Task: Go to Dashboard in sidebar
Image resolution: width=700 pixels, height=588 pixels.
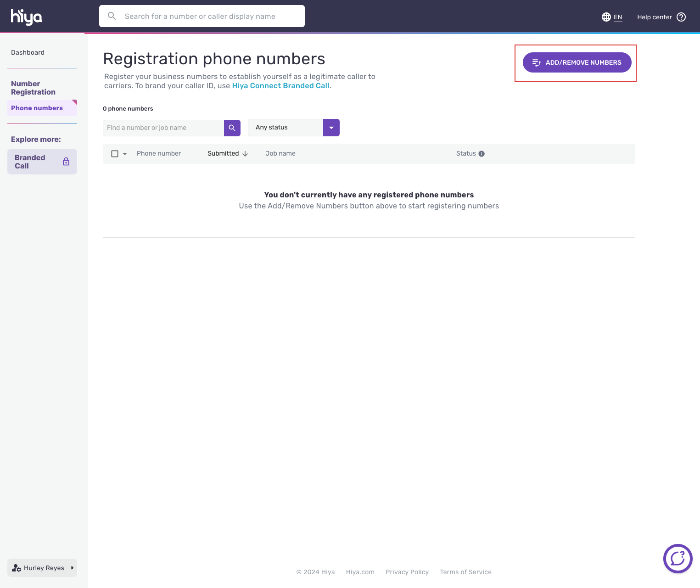Action: pos(28,52)
